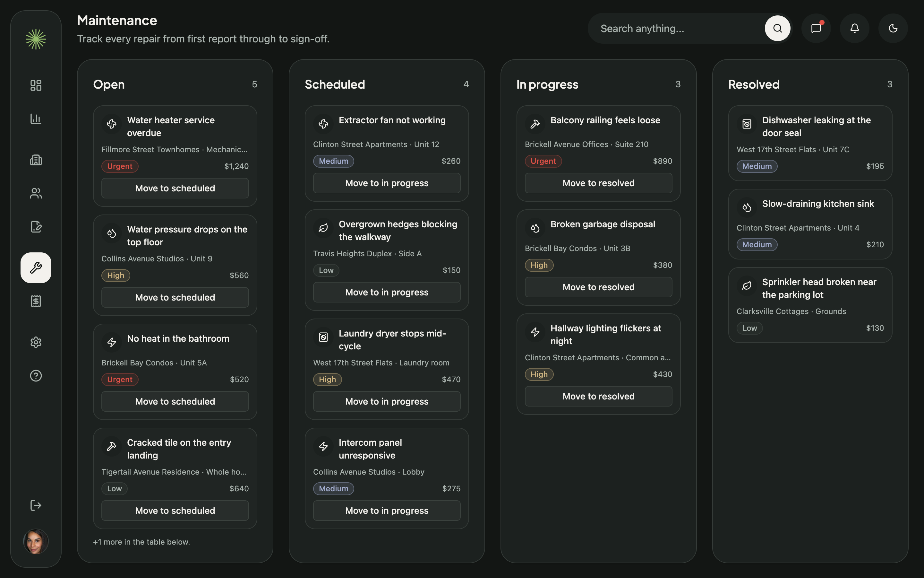This screenshot has width=924, height=578.
Task: Open the settings gear in sidebar
Action: click(x=36, y=342)
